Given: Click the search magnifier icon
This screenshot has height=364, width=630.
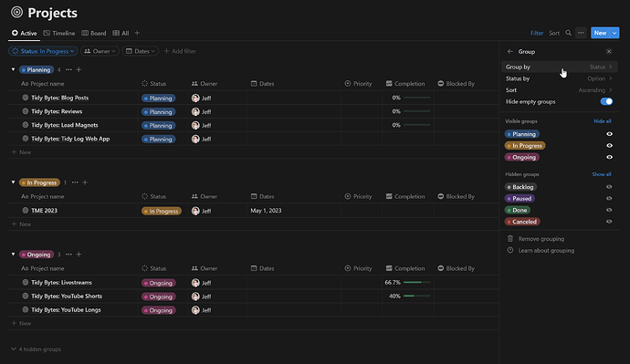Looking at the screenshot, I should click(568, 33).
